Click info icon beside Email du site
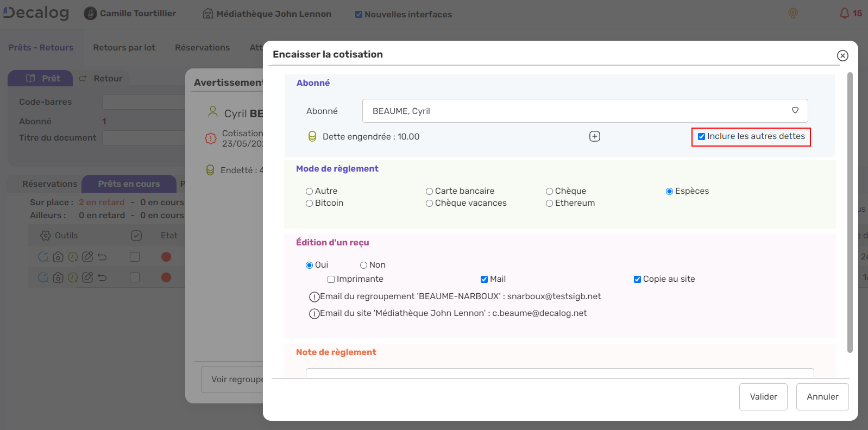The height and width of the screenshot is (430, 868). coord(314,314)
